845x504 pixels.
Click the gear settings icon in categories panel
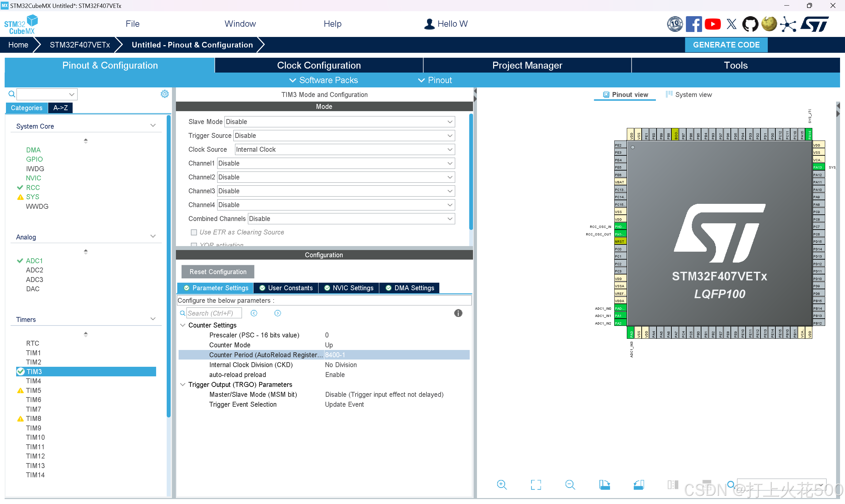(164, 94)
